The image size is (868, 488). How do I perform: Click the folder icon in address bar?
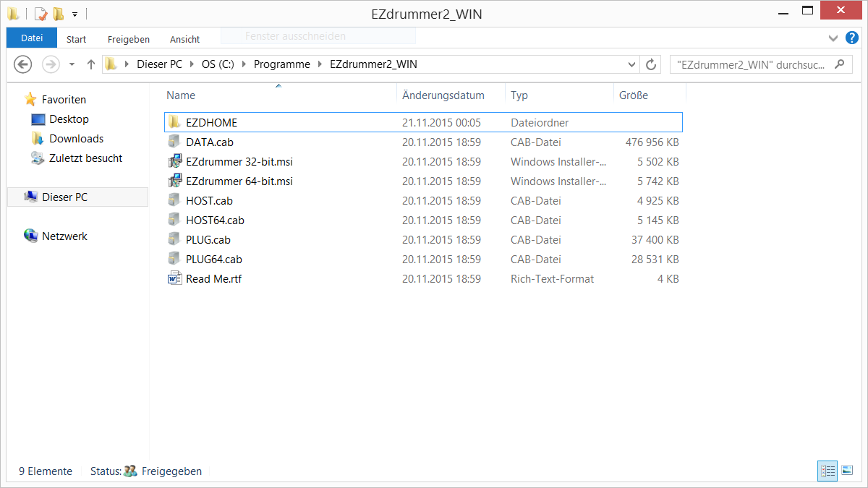(111, 64)
